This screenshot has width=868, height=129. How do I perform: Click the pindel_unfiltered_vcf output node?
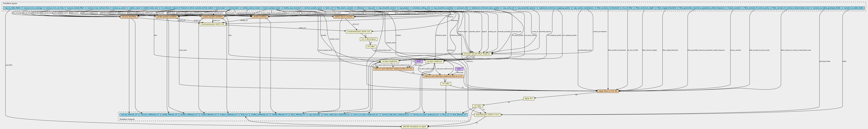pos(189,115)
